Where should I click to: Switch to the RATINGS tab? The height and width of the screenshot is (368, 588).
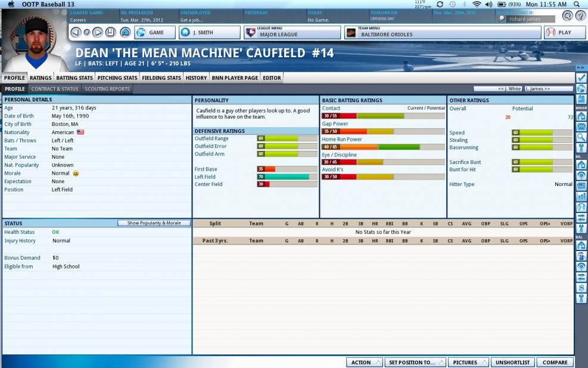point(41,78)
